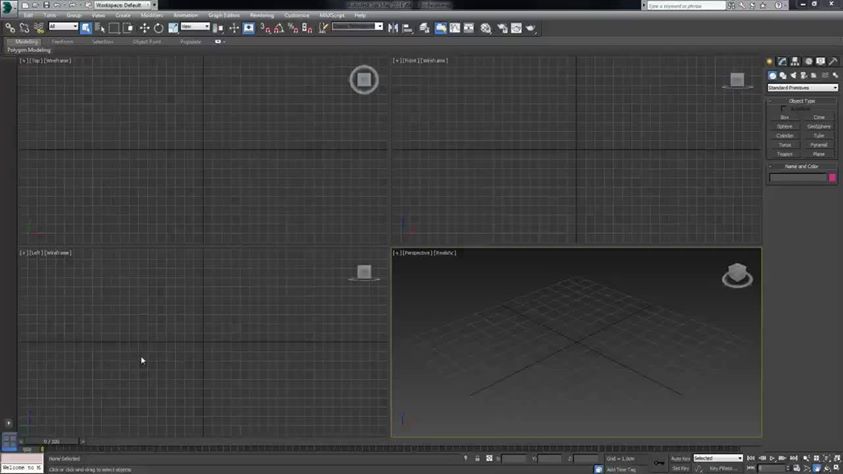Click the Unlink Selection tool

(x=24, y=28)
